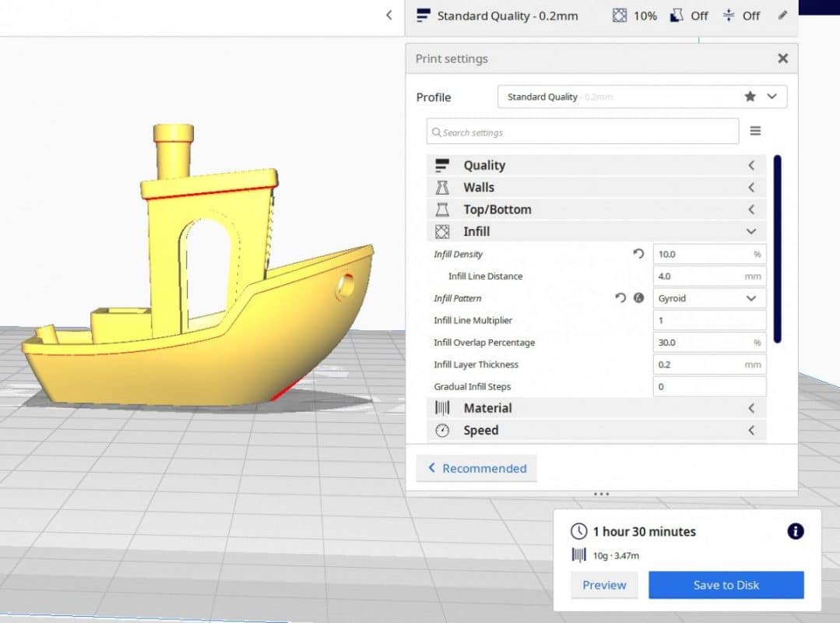Viewport: 840px width, 623px height.
Task: Click the three-dot panel resize handle
Action: pyautogui.click(x=601, y=494)
